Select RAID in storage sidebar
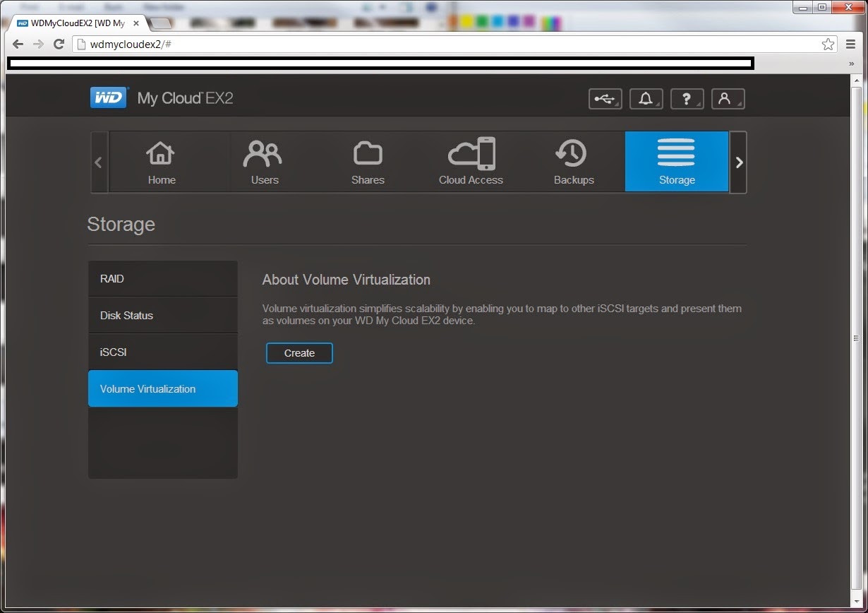 [163, 279]
